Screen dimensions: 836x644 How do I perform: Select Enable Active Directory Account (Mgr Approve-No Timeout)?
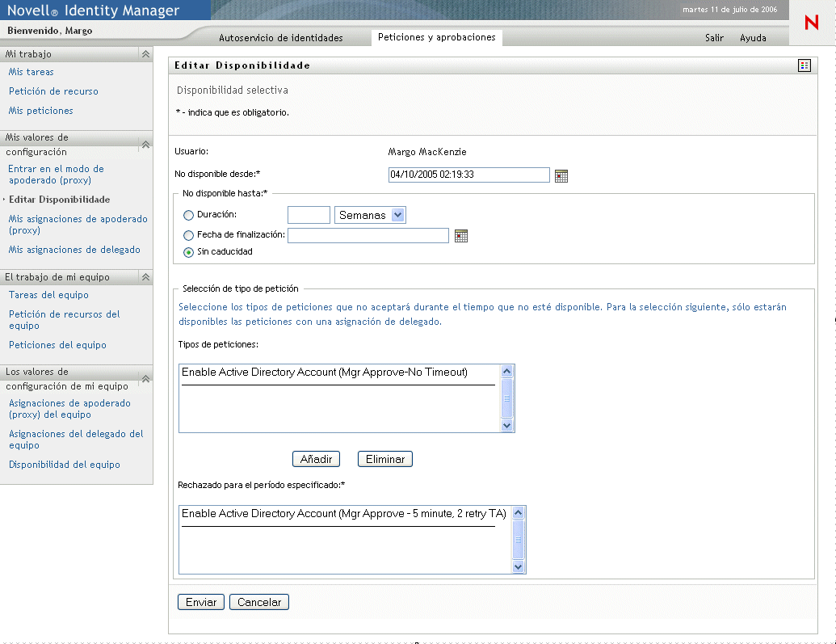pyautogui.click(x=325, y=372)
